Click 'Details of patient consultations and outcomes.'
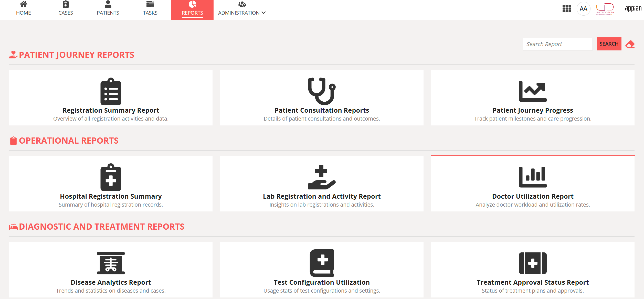This screenshot has width=644, height=299. pyautogui.click(x=322, y=119)
